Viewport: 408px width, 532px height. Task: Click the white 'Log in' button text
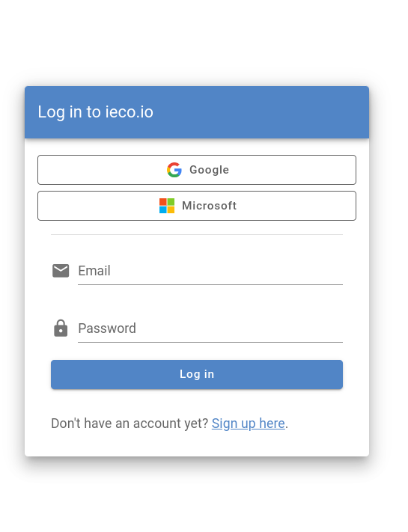pos(197,374)
